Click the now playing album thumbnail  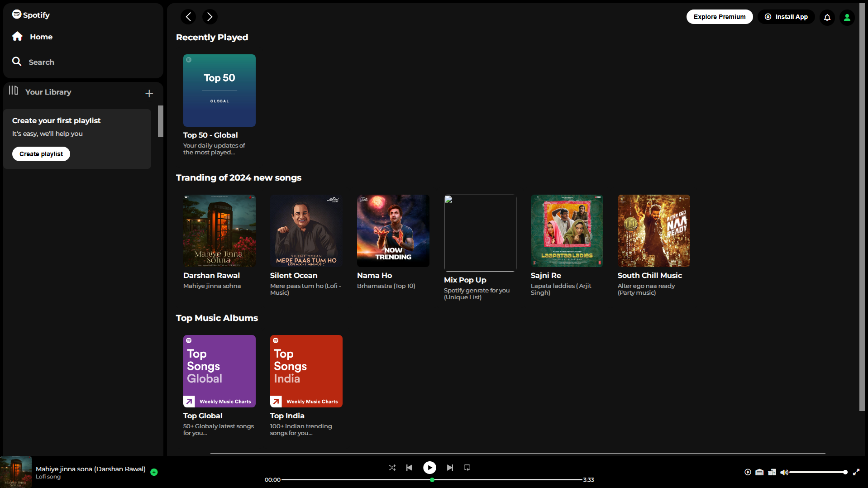click(x=16, y=472)
